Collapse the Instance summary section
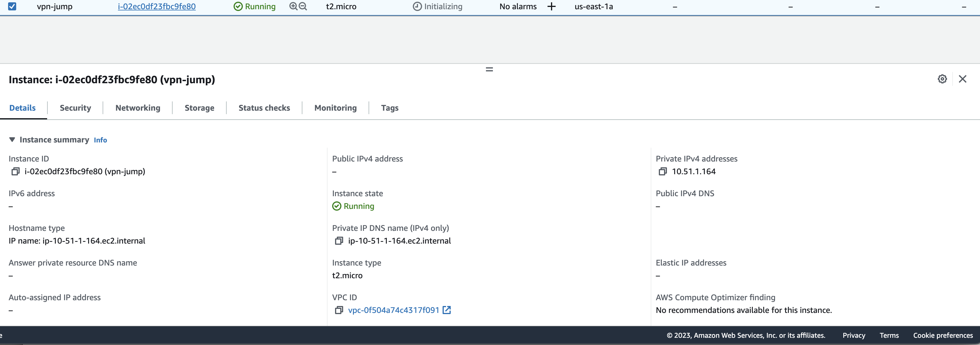This screenshot has height=345, width=980. tap(12, 140)
